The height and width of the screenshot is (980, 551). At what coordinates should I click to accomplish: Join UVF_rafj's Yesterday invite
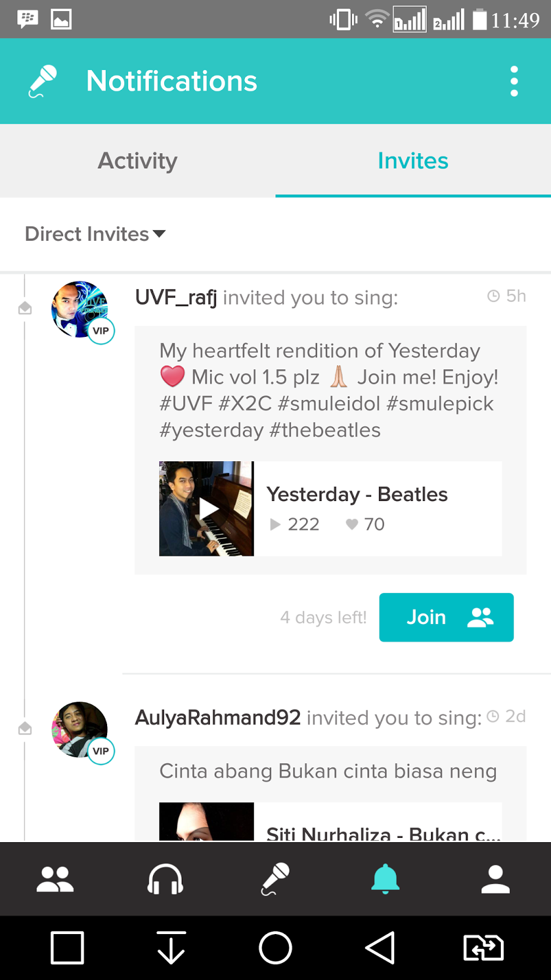pos(446,617)
